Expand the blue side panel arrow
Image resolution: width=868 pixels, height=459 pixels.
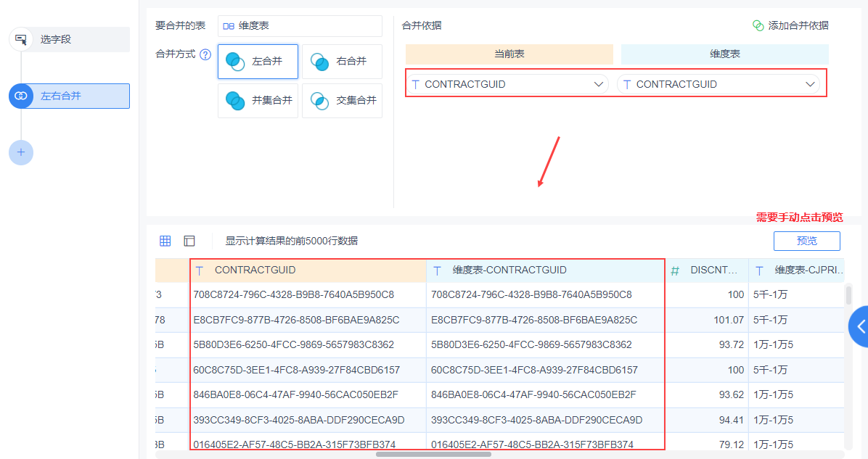(859, 326)
